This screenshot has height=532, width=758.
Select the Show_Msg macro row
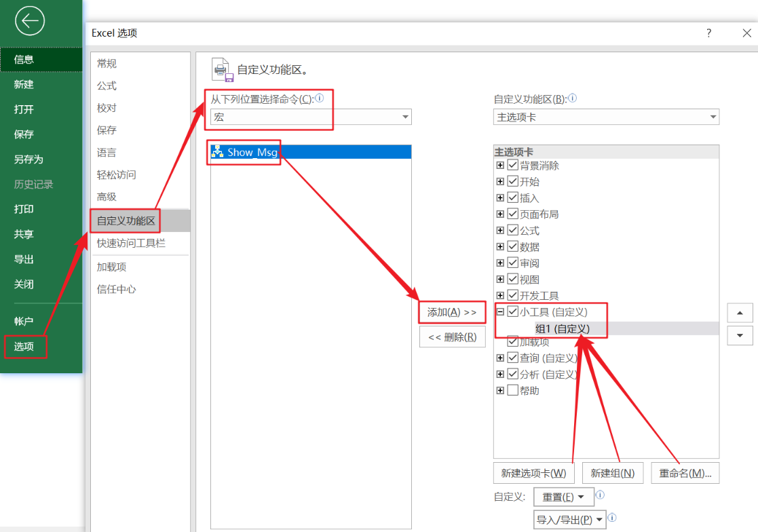[311, 152]
